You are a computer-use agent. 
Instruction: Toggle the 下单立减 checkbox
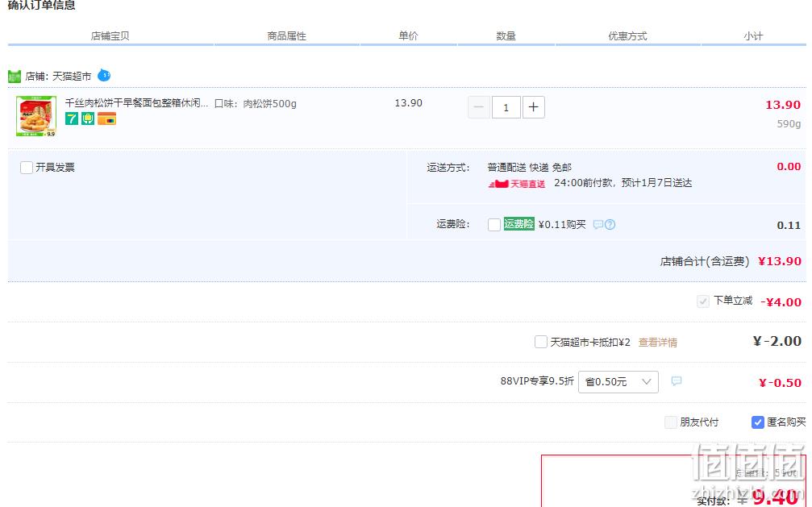[x=702, y=301]
